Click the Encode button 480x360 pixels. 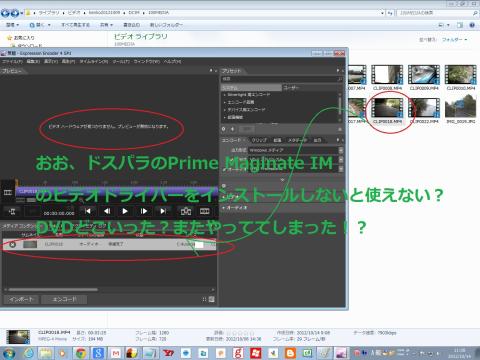pos(64,299)
